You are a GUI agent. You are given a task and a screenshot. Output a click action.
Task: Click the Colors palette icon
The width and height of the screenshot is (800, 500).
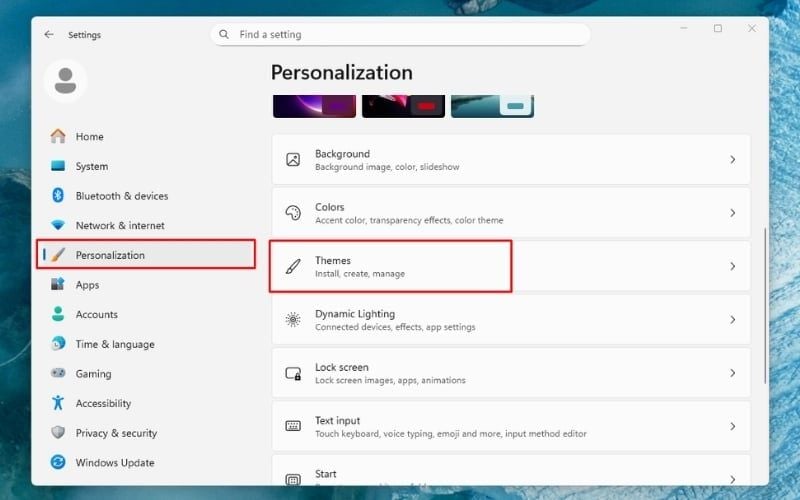click(293, 213)
